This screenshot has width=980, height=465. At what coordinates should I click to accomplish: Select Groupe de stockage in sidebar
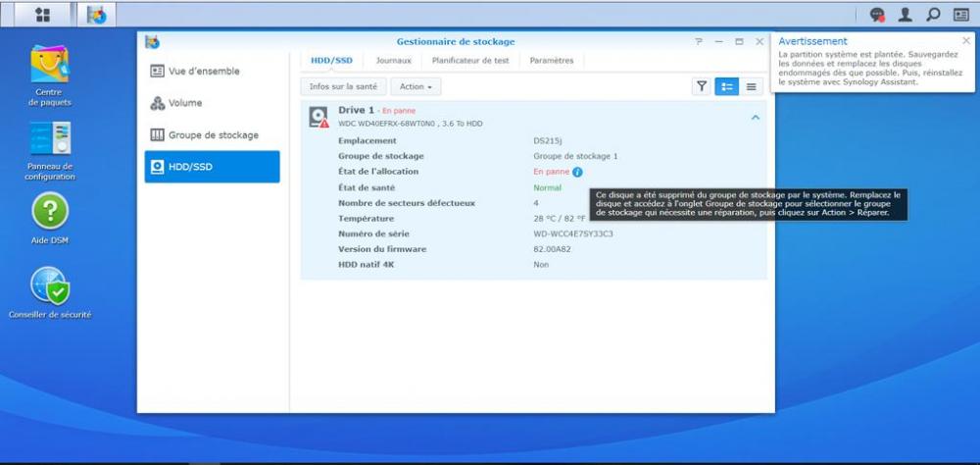[212, 134]
